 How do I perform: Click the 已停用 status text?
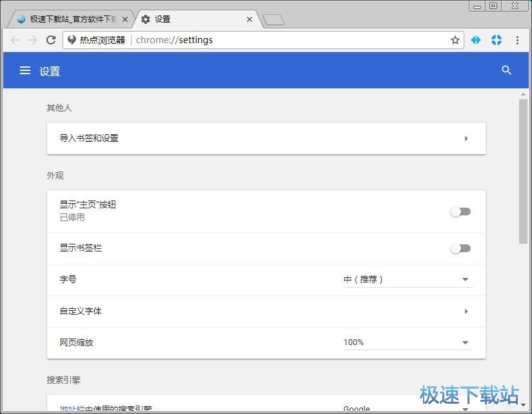coord(72,217)
